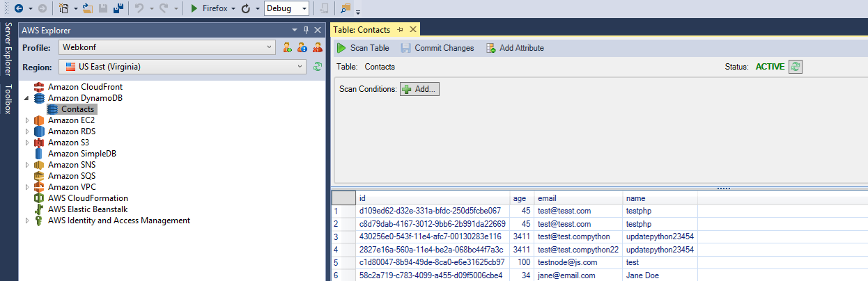Open the Profile dropdown showing Webkonf
This screenshot has height=281, width=868.
coord(166,47)
